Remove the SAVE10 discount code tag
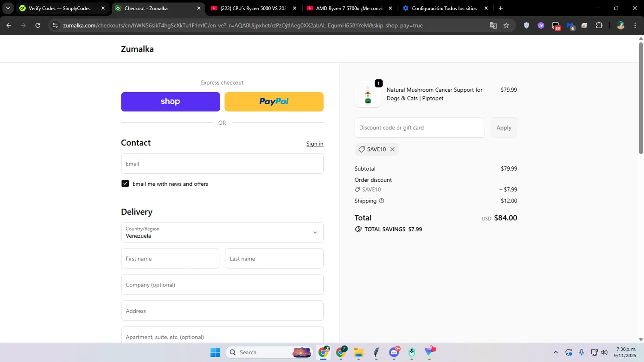The width and height of the screenshot is (644, 362). point(392,149)
